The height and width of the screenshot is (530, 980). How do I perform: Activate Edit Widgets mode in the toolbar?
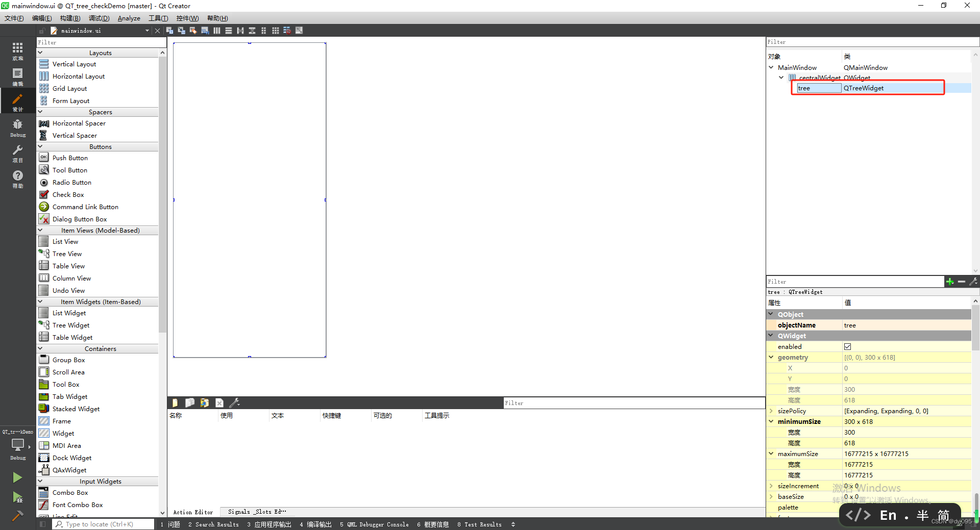pyautogui.click(x=169, y=31)
